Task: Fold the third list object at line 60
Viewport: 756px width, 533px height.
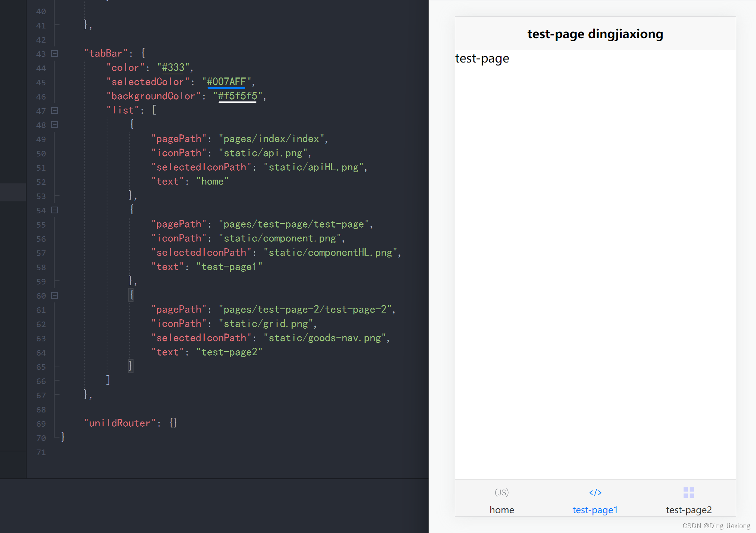Action: tap(55, 295)
